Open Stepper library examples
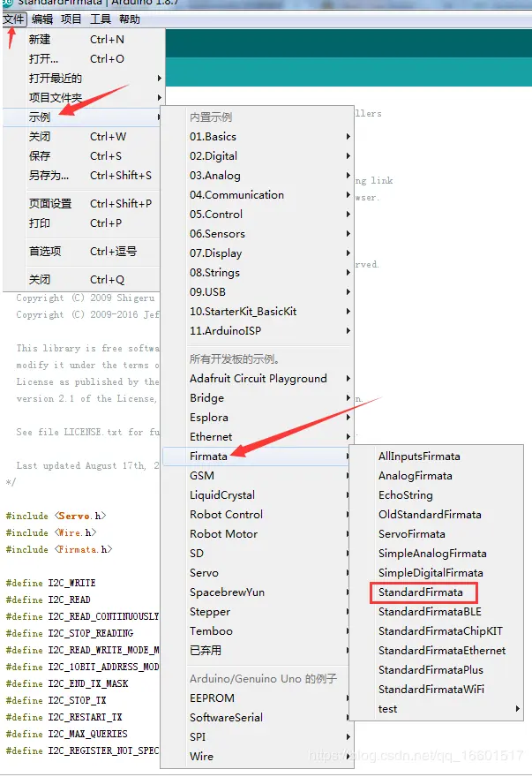532x777 pixels. (257, 612)
